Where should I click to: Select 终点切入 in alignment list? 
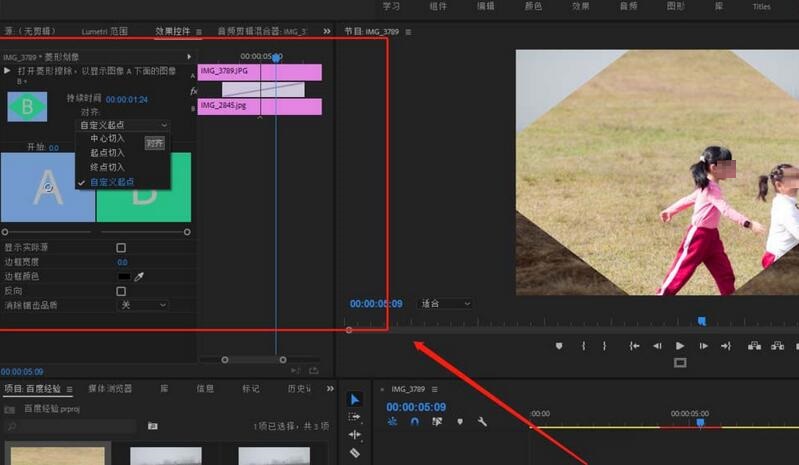(x=108, y=167)
